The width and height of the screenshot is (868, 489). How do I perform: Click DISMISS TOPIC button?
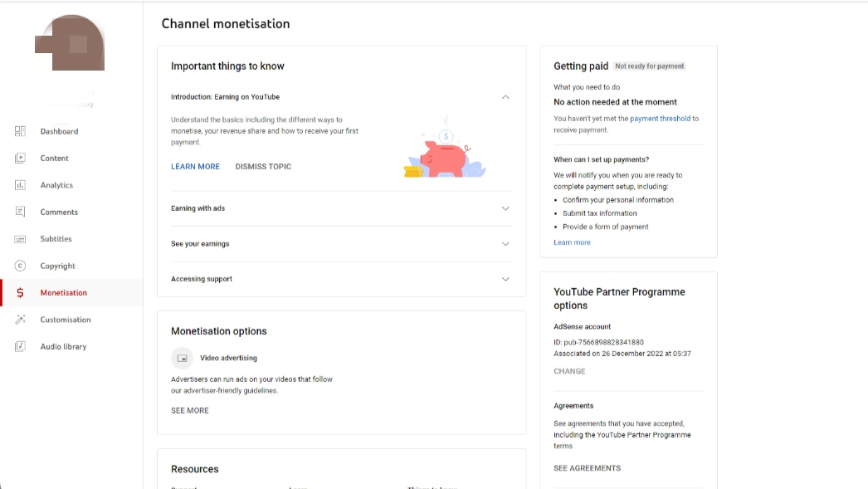pos(263,166)
